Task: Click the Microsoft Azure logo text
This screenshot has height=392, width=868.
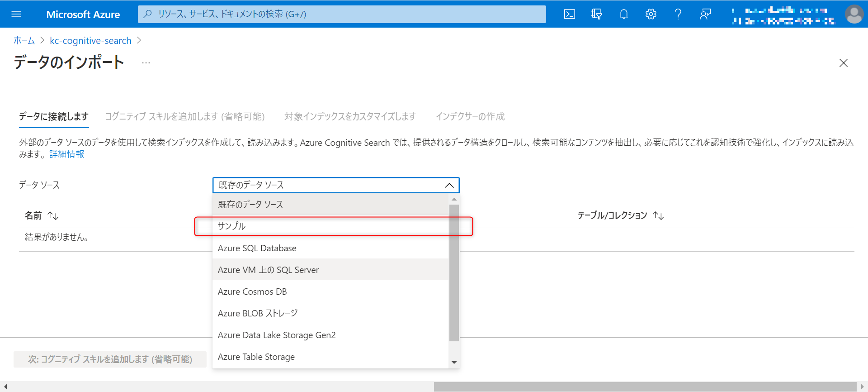Action: (x=83, y=14)
